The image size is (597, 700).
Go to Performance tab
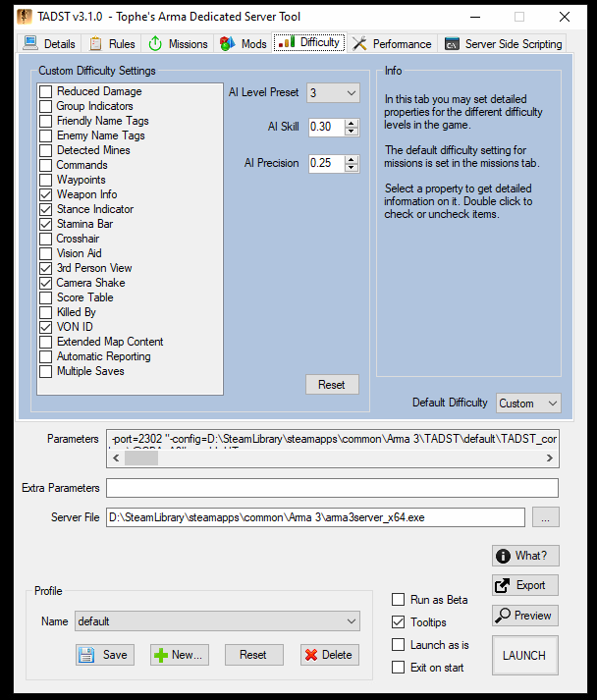tap(392, 44)
